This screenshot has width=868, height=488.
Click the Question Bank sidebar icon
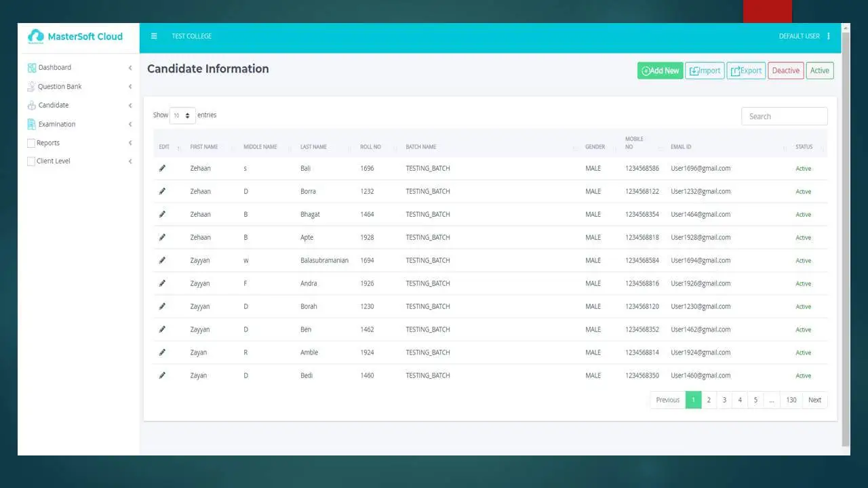[31, 87]
